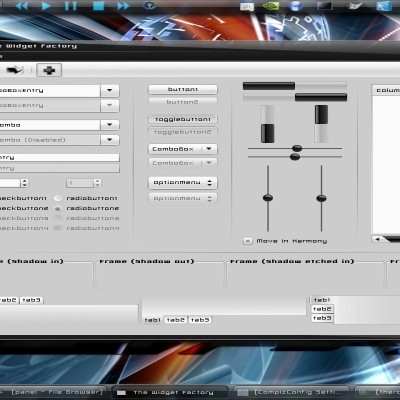400x400 pixels.
Task: Click the plus cross toolbar button
Action: tap(49, 70)
